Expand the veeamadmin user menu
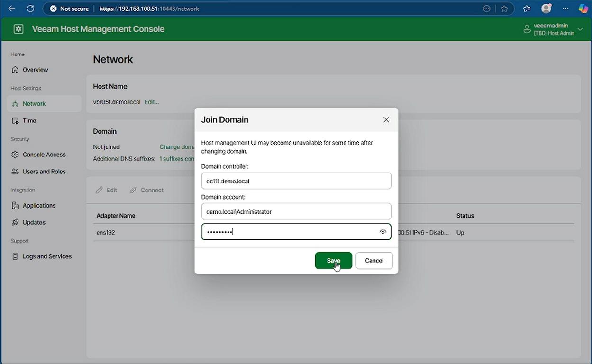592x364 pixels. click(x=580, y=29)
